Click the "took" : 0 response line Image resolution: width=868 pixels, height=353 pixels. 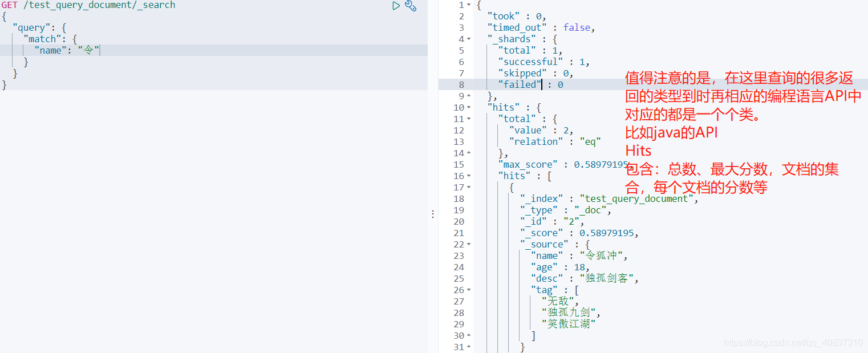pyautogui.click(x=517, y=16)
